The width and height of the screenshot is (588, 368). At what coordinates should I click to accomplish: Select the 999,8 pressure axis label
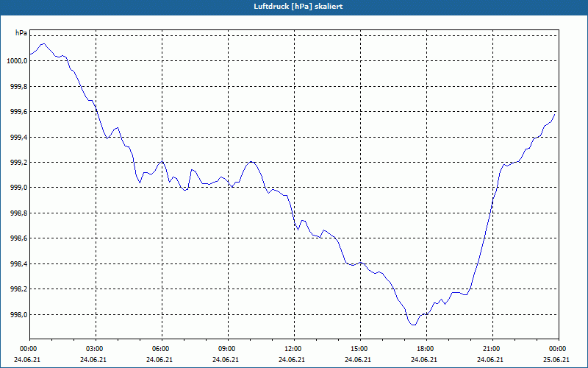click(x=19, y=87)
